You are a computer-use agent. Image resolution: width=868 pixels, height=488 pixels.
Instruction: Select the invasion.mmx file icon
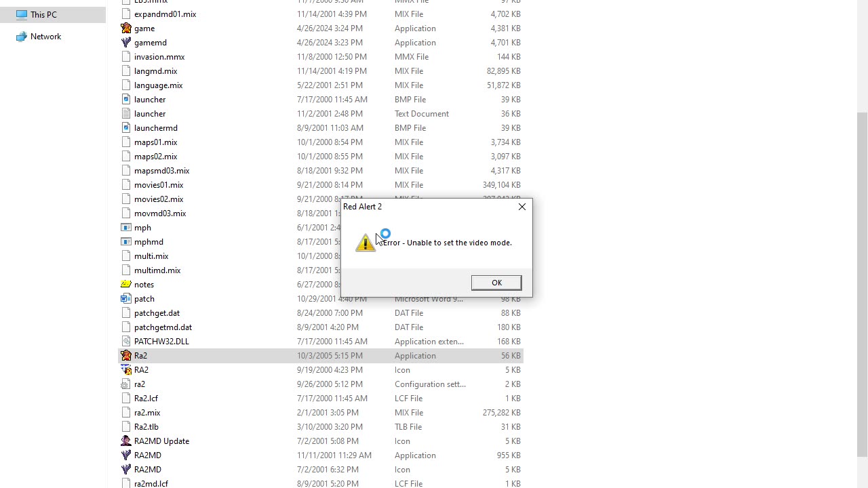pyautogui.click(x=126, y=57)
